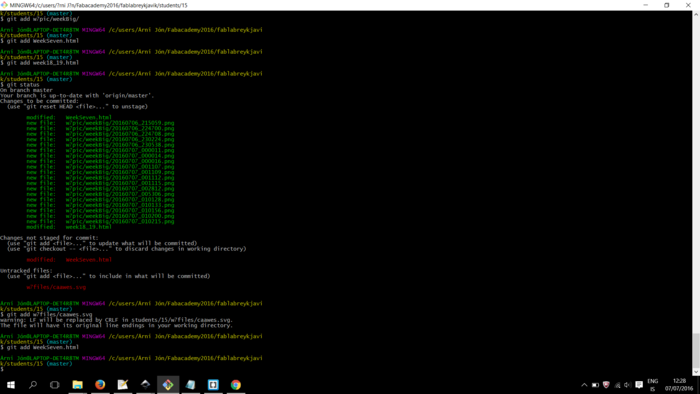Click the 'On branch master' output line
Image resolution: width=700 pixels, height=394 pixels.
[x=26, y=90]
